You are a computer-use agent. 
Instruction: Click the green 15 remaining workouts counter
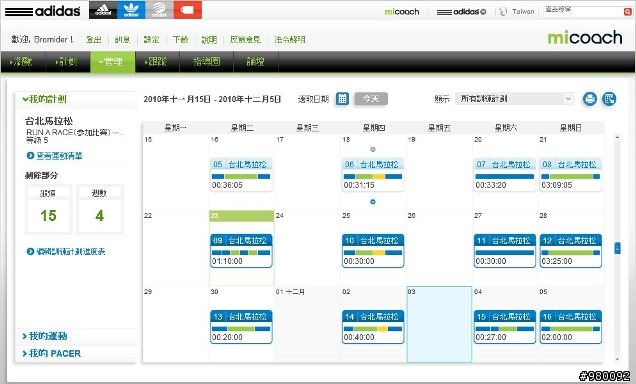pos(48,216)
